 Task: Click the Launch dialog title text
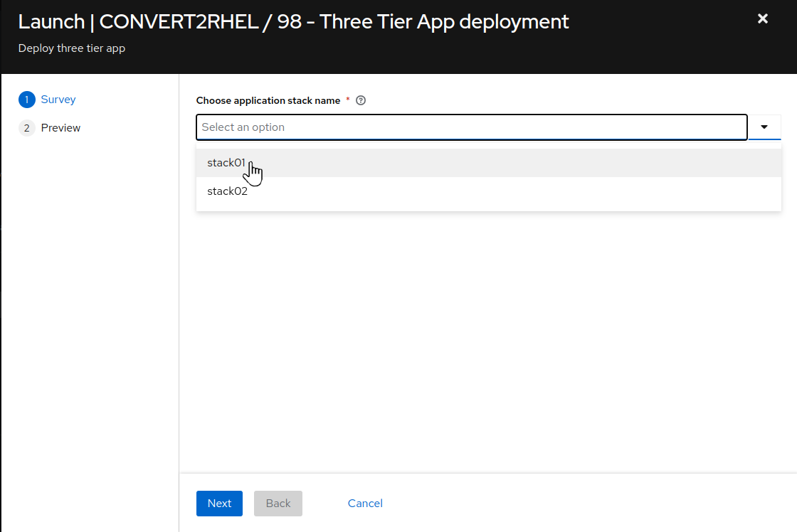293,22
